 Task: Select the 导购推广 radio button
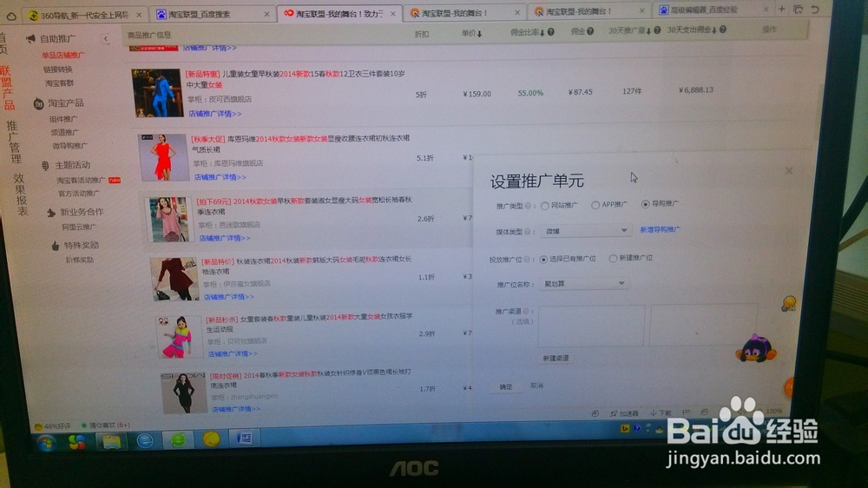click(x=645, y=204)
